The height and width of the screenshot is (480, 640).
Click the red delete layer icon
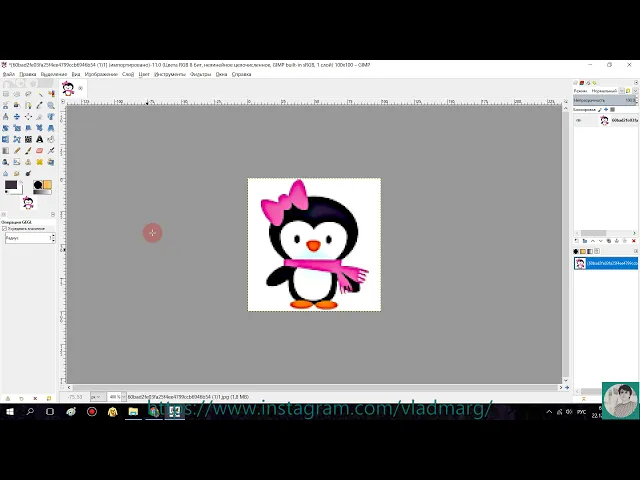pos(633,241)
